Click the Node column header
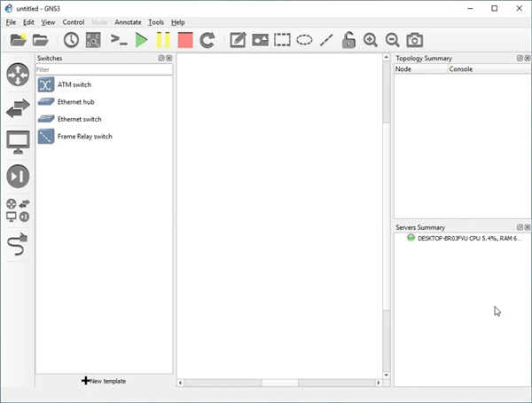 pos(420,69)
